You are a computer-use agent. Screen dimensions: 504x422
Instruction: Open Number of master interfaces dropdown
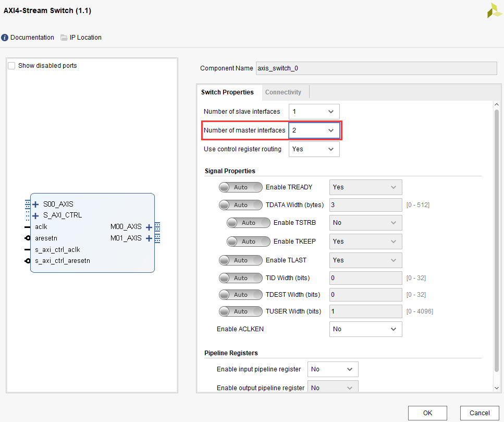click(314, 130)
